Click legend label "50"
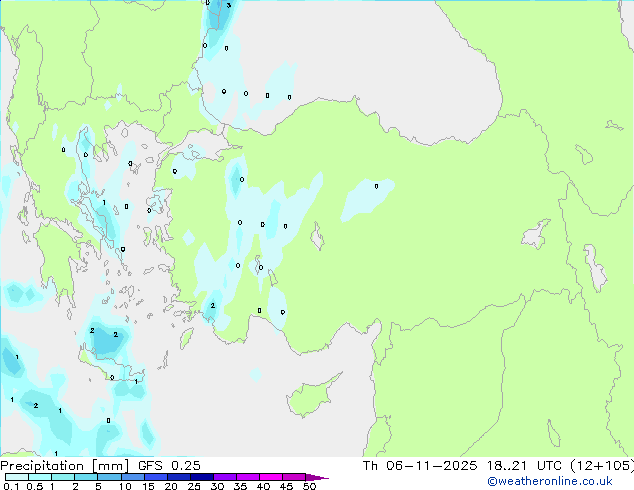634x490 pixels. click(x=309, y=486)
